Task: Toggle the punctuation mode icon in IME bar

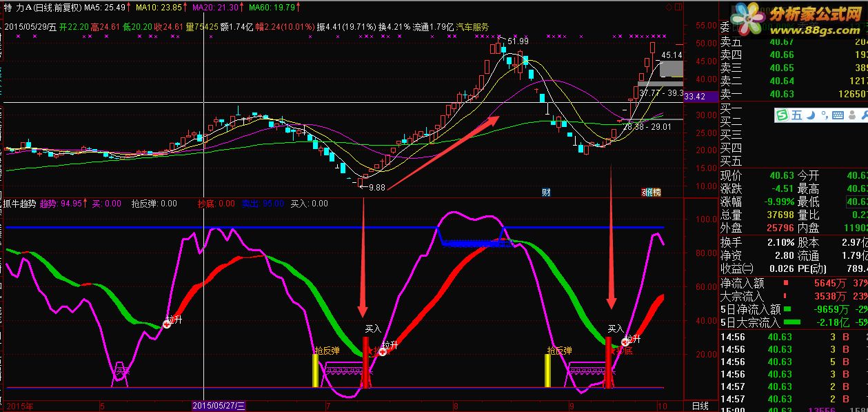Action: click(825, 115)
